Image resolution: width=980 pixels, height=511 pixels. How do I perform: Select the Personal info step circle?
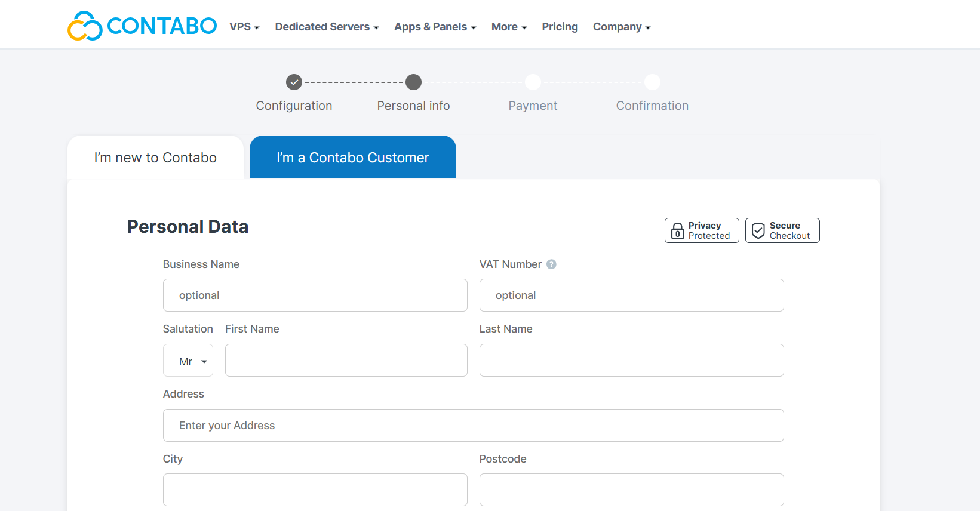click(413, 82)
